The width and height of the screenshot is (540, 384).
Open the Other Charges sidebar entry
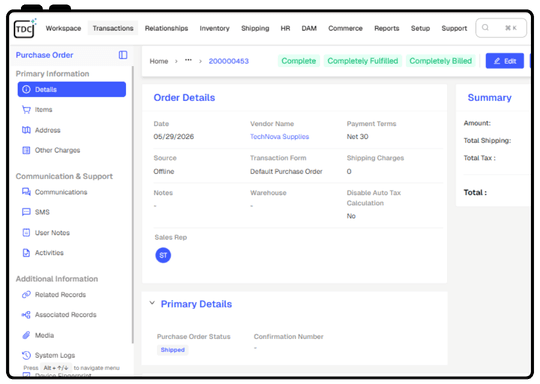[x=72, y=150]
